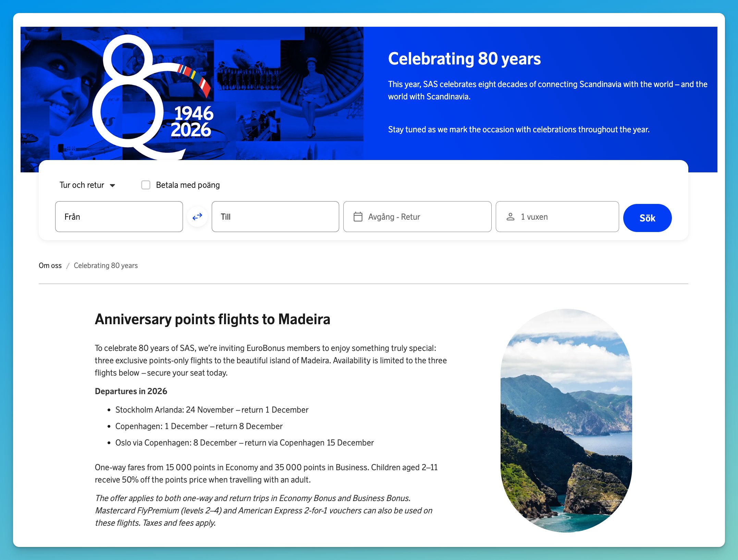
Task: Click the Tur och retur dropdown arrow
Action: pos(112,185)
